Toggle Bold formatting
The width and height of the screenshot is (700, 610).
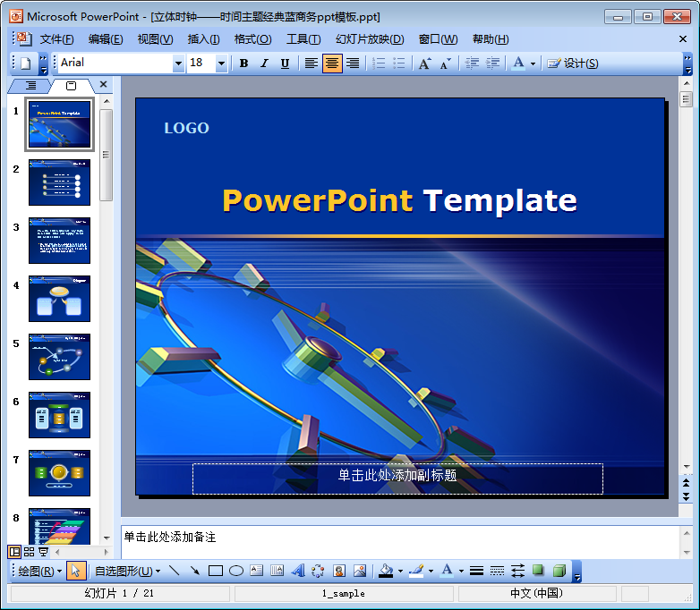tap(243, 64)
